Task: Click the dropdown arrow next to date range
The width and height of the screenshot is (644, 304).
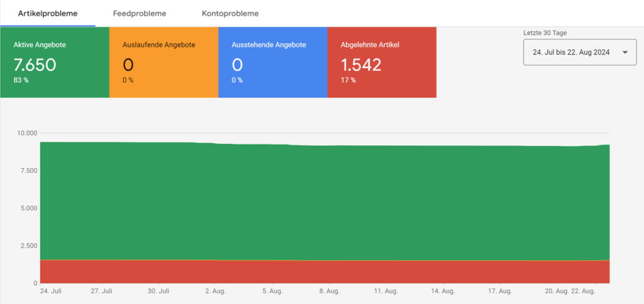Action: tap(625, 53)
